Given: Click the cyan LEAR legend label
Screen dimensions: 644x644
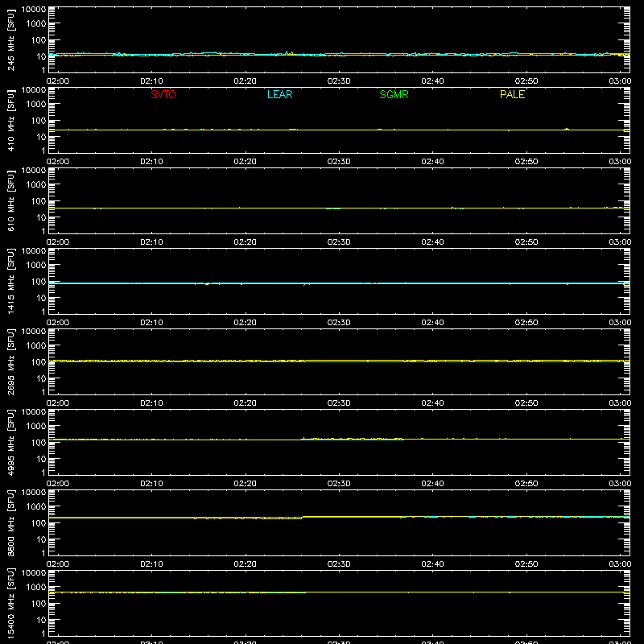Looking at the screenshot, I should pyautogui.click(x=279, y=94).
